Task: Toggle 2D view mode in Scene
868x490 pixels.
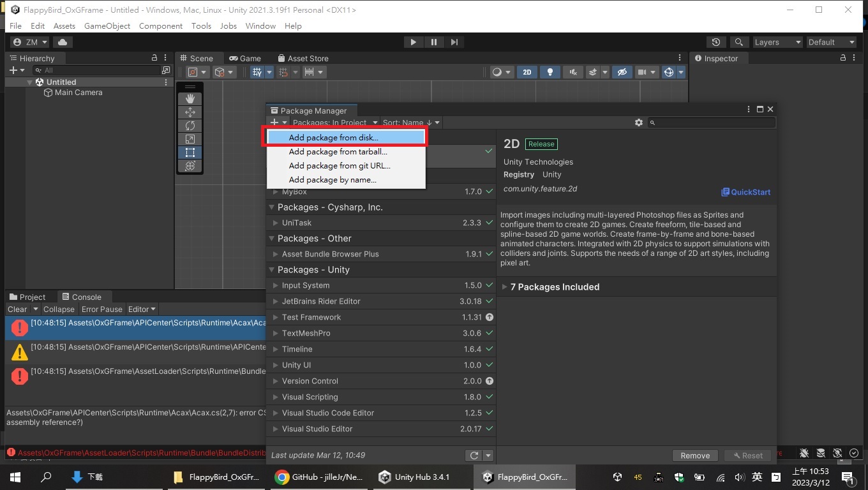Action: point(527,72)
